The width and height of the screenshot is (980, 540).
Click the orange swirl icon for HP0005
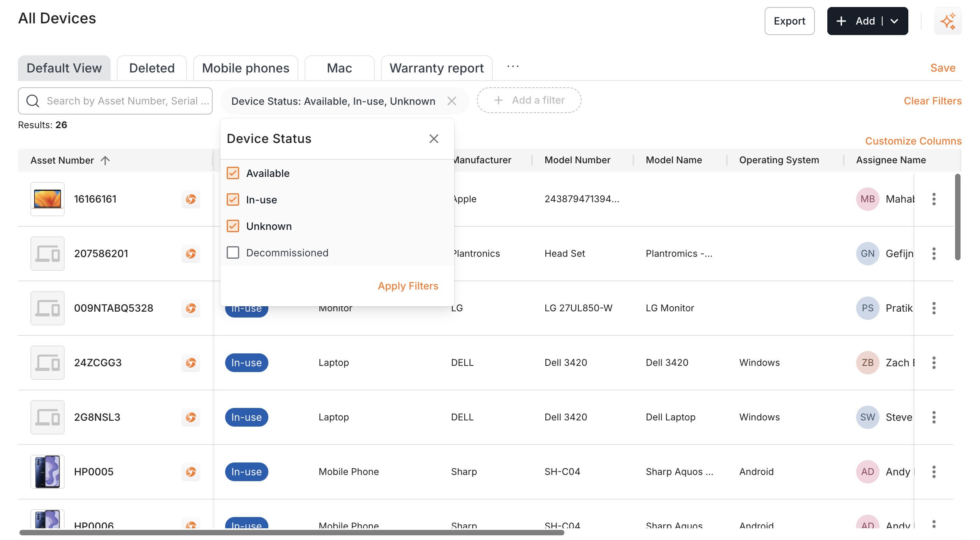tap(191, 472)
